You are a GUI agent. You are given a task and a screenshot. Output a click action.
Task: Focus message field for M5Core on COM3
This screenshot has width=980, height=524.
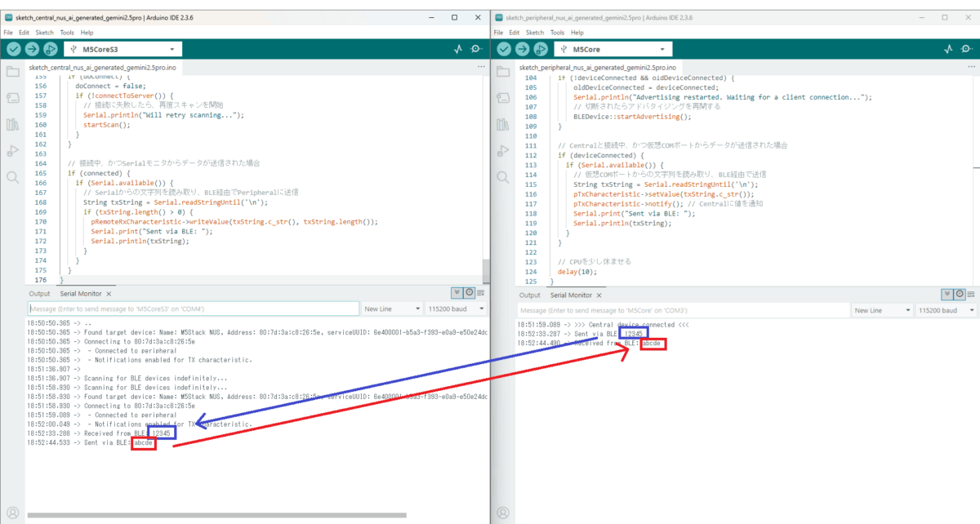(684, 310)
